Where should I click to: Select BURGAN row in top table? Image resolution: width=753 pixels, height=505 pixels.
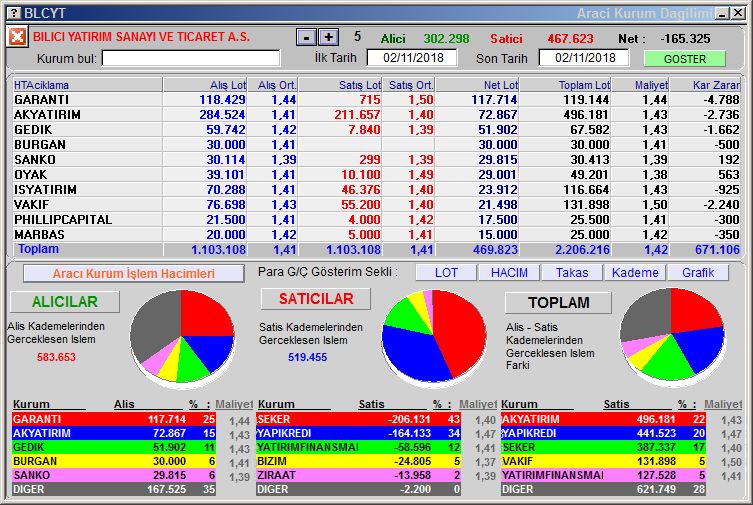pos(376,144)
